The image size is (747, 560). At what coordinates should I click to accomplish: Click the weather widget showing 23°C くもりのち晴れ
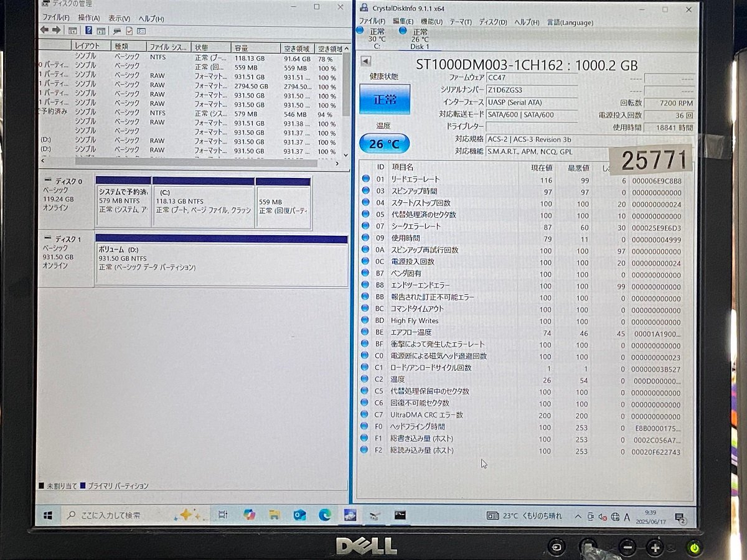[524, 516]
